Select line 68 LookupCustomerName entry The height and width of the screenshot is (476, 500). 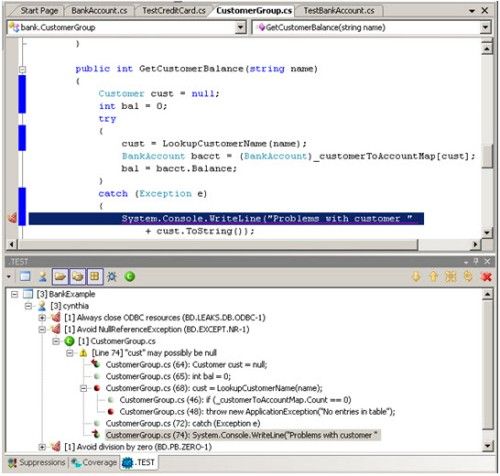pyautogui.click(x=214, y=388)
